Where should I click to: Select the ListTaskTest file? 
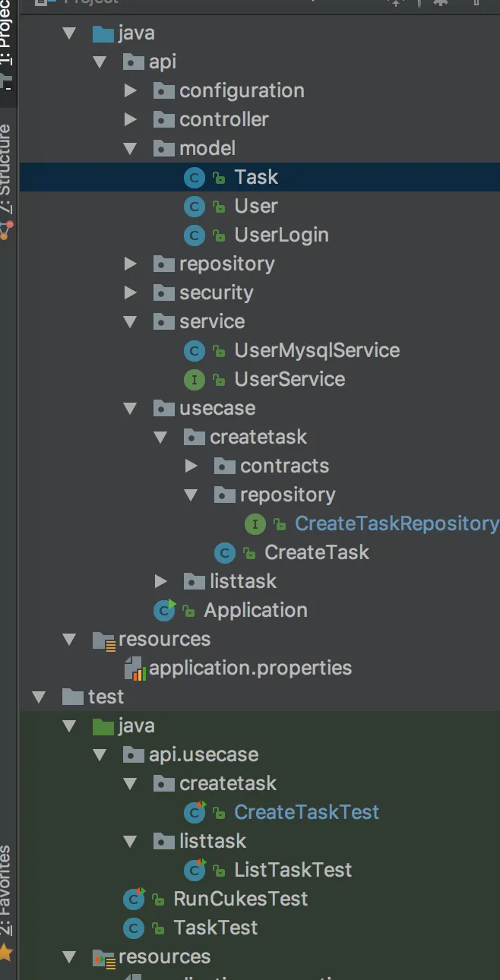click(293, 870)
